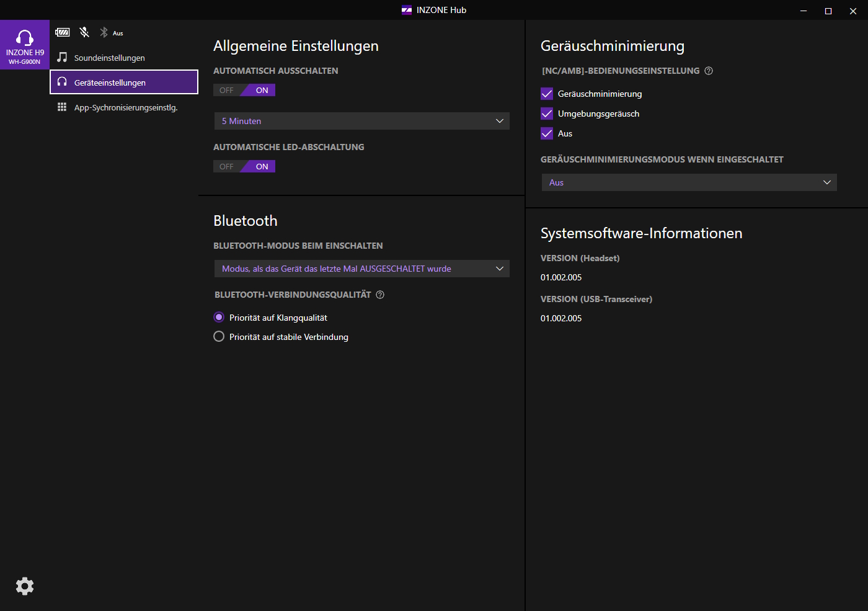Viewport: 868px width, 611px height.
Task: Click the Bluetooth section heading
Action: click(246, 221)
